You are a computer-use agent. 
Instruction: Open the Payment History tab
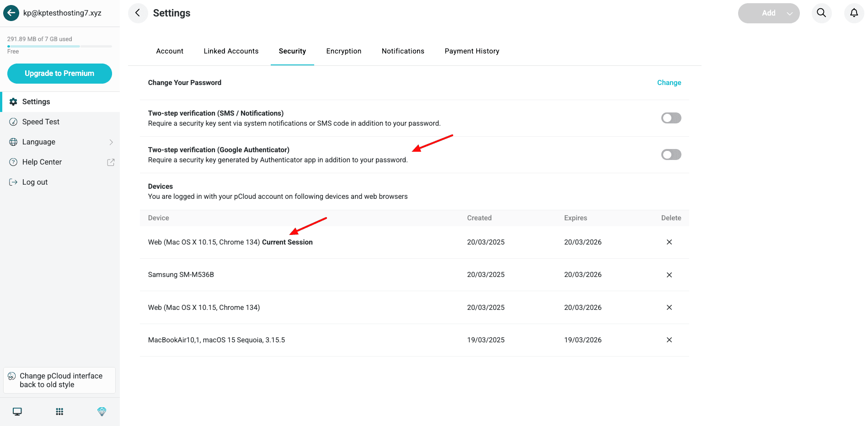pyautogui.click(x=472, y=51)
